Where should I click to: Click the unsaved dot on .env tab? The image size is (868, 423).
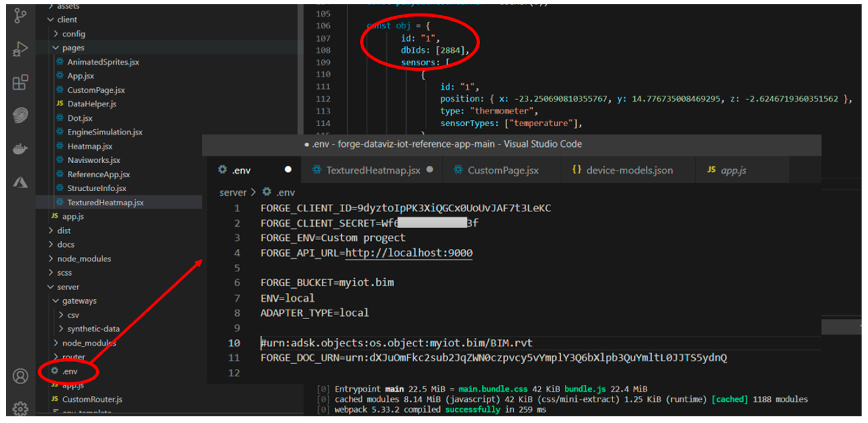[x=288, y=169]
